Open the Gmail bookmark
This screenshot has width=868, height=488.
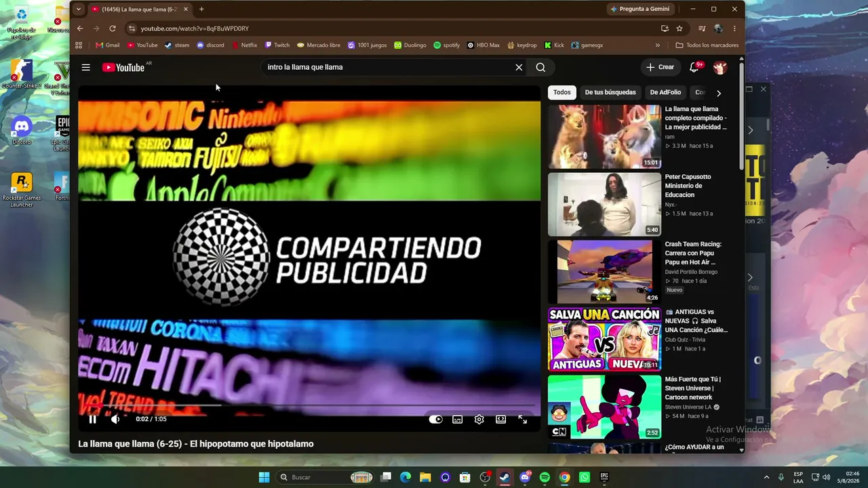[x=108, y=45]
